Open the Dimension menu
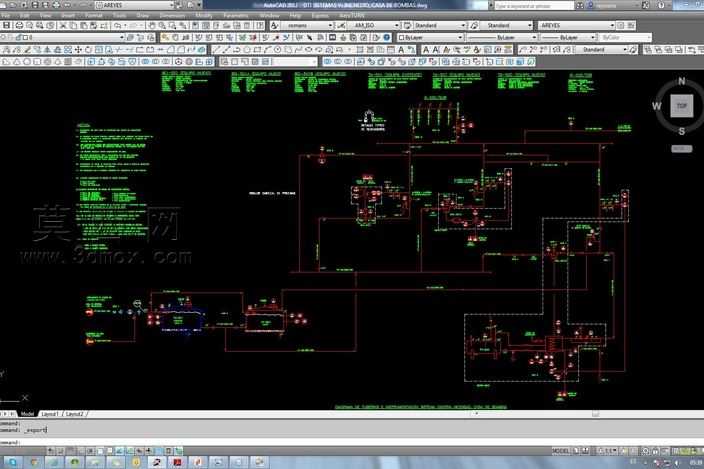704x469 pixels. (172, 15)
